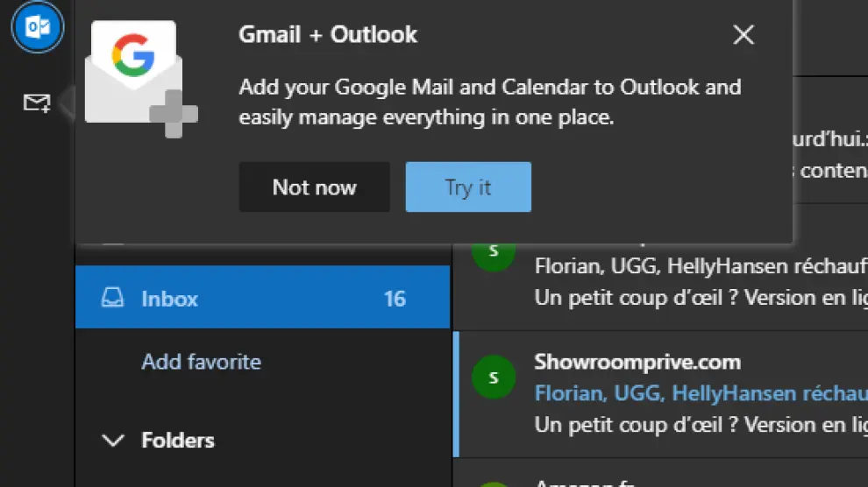Click the Add favorite link
Viewport: 868px width, 487px height.
click(201, 362)
